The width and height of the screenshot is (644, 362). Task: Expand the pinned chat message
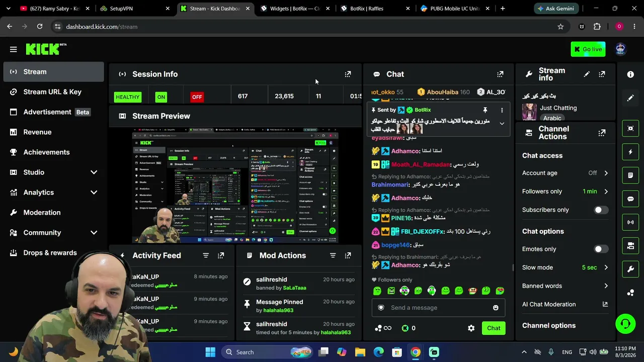[x=502, y=124]
